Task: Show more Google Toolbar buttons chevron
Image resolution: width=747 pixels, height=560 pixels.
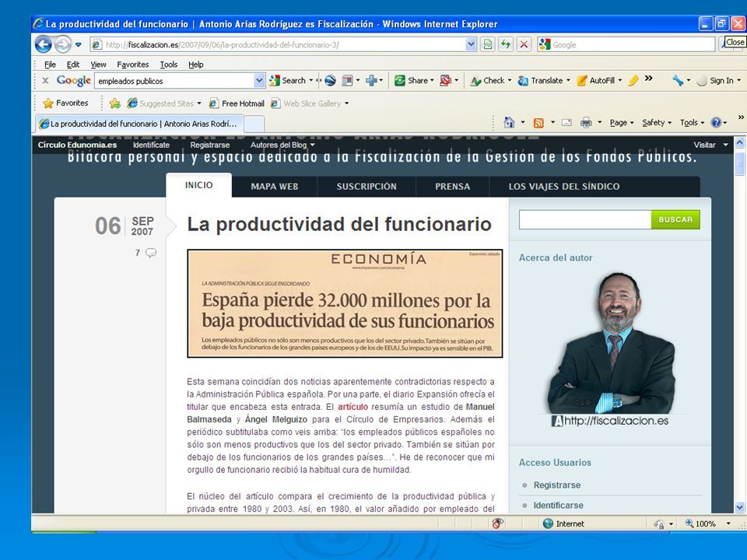Action: 648,79
